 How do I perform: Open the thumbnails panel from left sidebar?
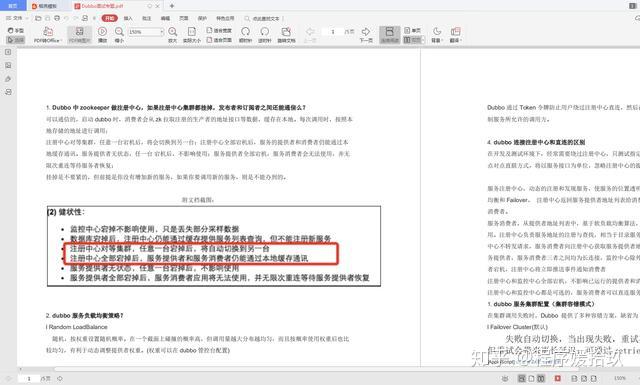(8, 65)
